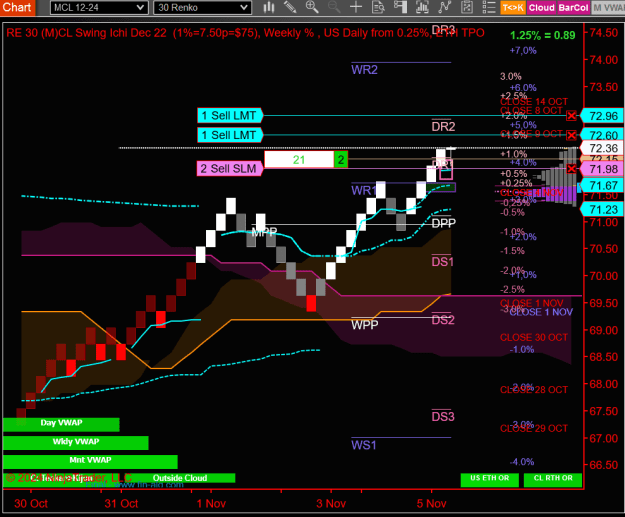Screen dimensions: 625x517
Task: Click the CLOSE 14 OCT label
Action: click(534, 101)
